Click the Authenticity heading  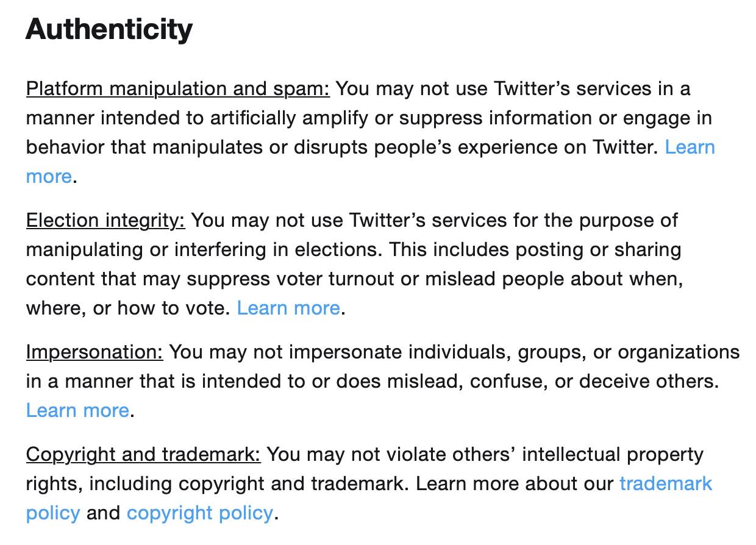click(x=109, y=29)
